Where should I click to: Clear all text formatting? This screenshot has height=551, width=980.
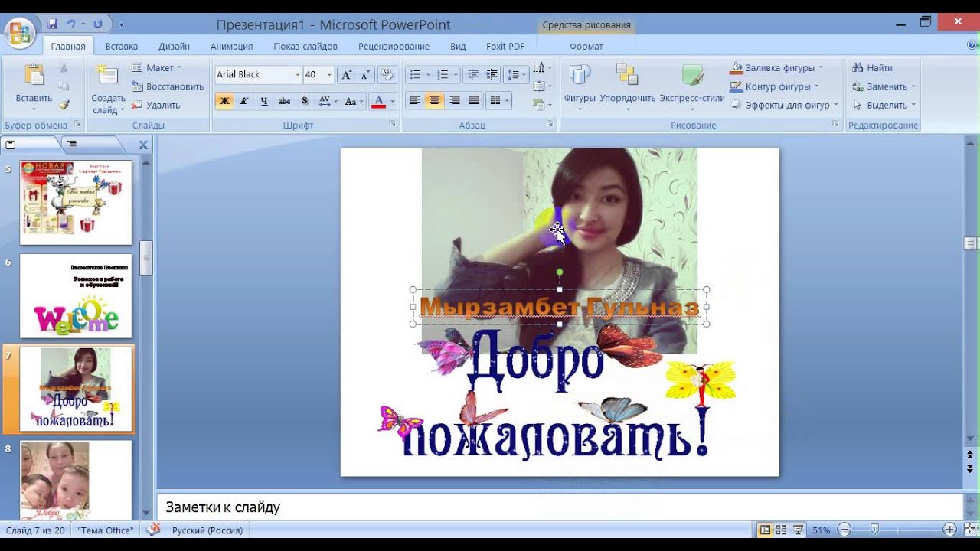pos(387,75)
